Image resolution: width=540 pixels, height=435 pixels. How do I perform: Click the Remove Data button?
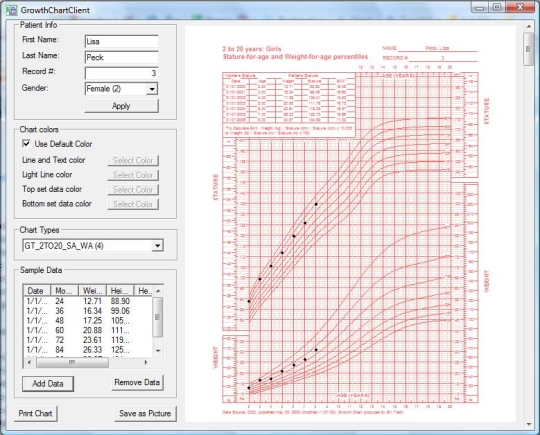[x=137, y=382]
